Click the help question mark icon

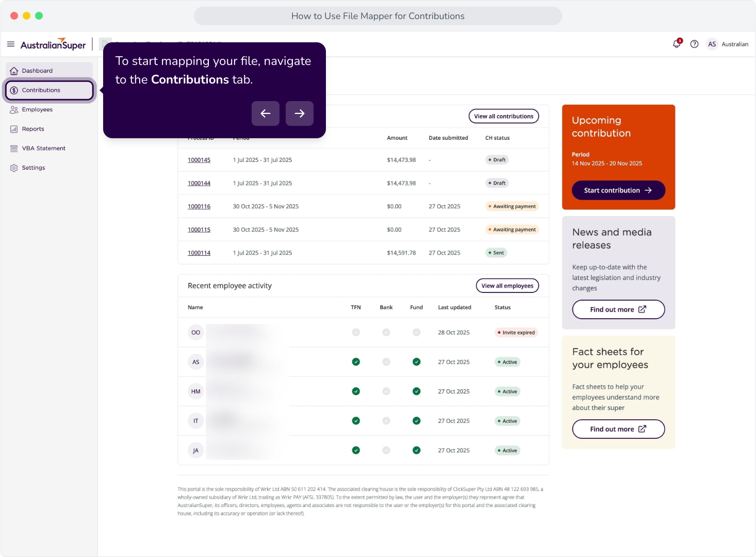point(694,44)
